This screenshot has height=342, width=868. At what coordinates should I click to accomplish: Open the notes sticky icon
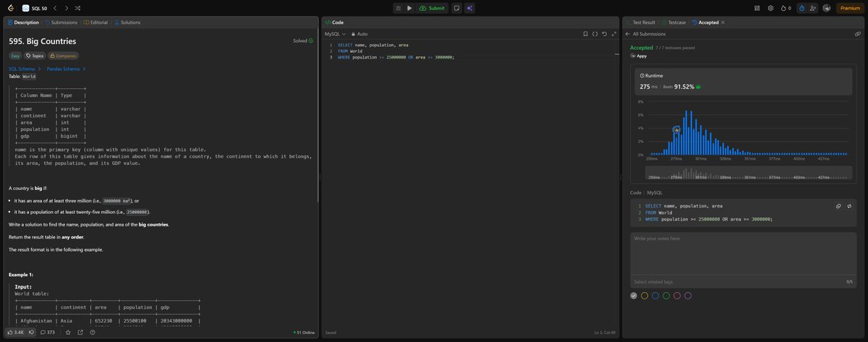456,8
